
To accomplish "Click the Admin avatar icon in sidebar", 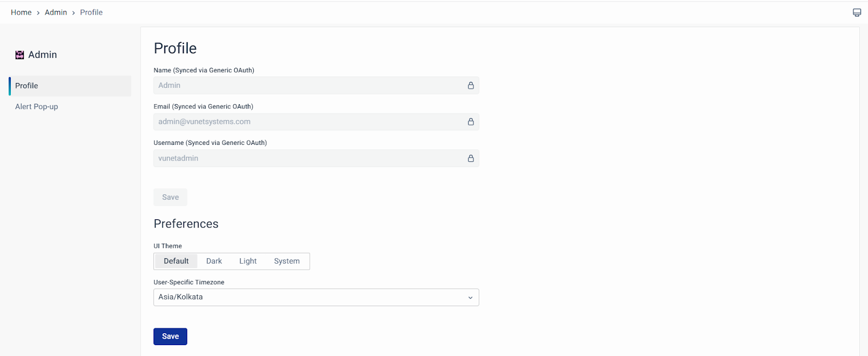I will 20,55.
